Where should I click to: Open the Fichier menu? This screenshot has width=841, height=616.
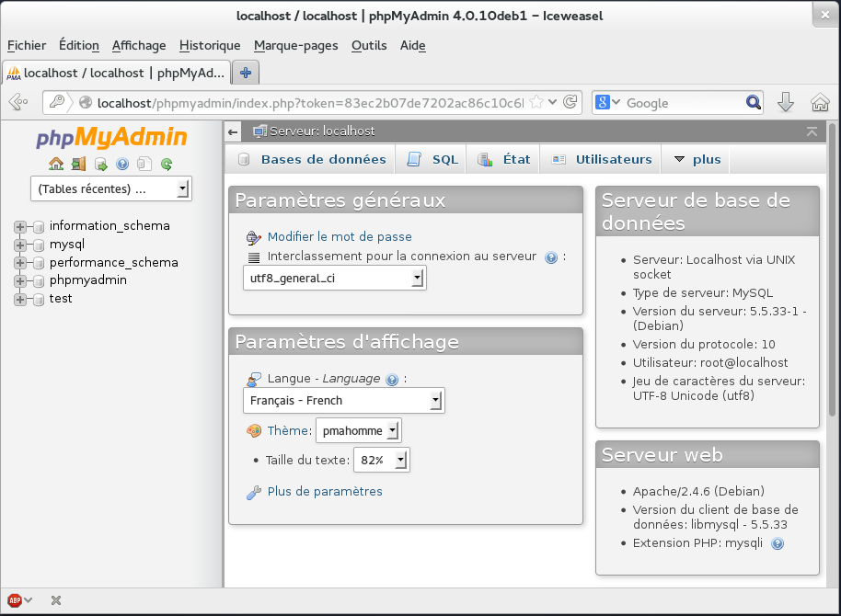click(27, 46)
